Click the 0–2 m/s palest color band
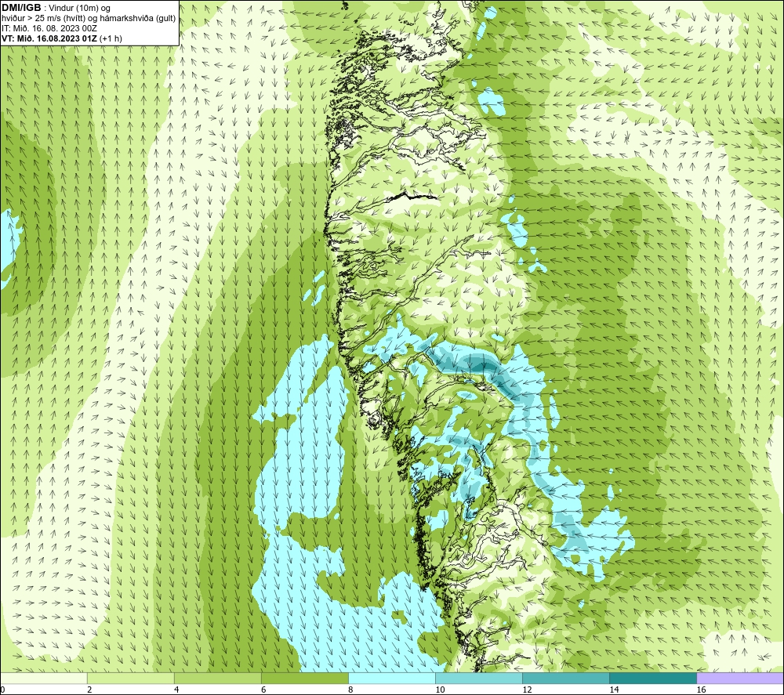The height and width of the screenshot is (695, 784). pos(43,678)
